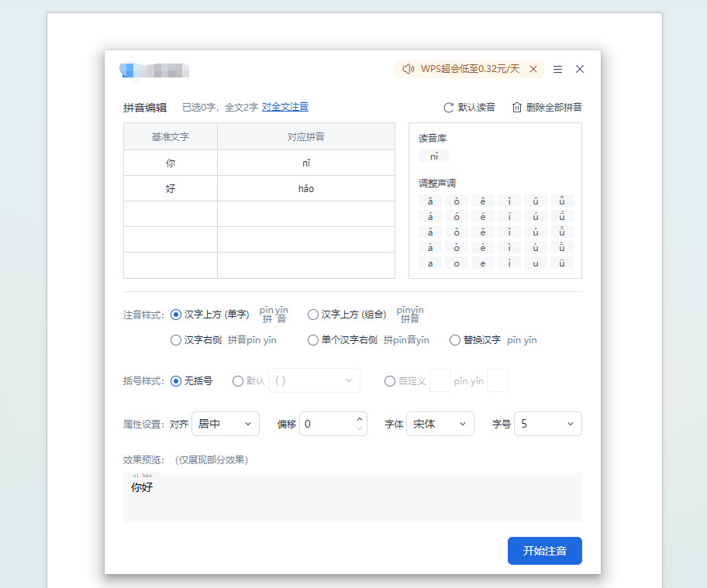The image size is (707, 588).
Task: Click the ā tone button
Action: click(x=430, y=201)
